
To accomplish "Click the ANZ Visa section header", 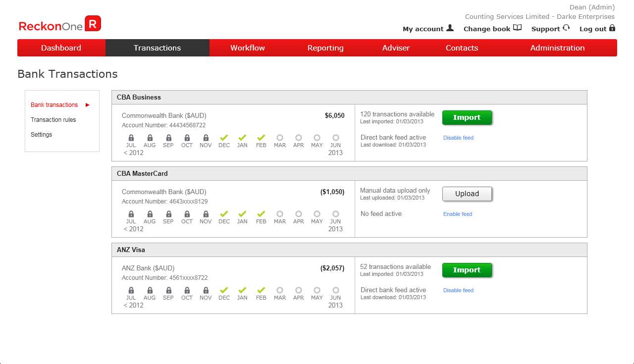I will point(349,250).
